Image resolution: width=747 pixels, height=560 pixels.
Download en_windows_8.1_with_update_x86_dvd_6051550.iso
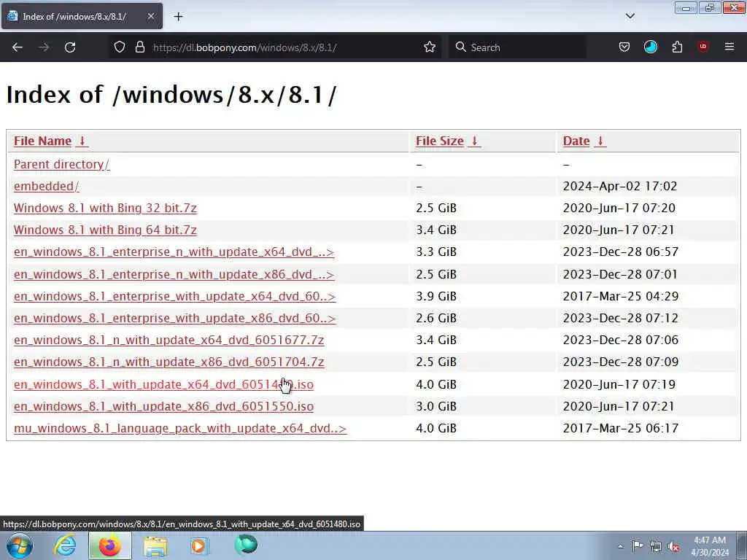[163, 406]
